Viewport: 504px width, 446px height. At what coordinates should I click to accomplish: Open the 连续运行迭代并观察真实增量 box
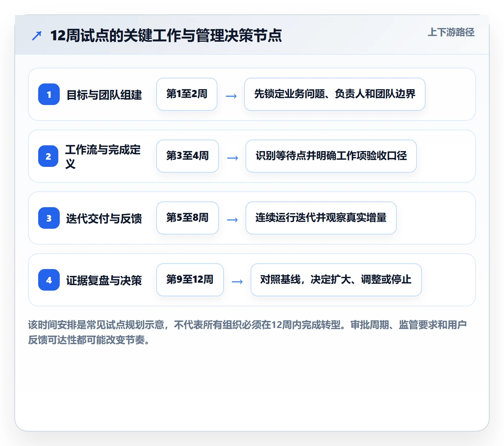tap(321, 218)
